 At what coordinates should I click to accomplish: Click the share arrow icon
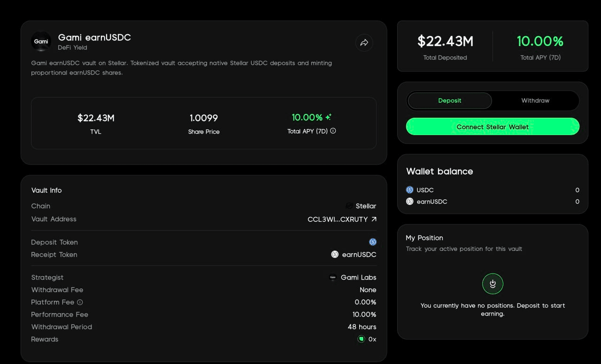click(x=364, y=43)
